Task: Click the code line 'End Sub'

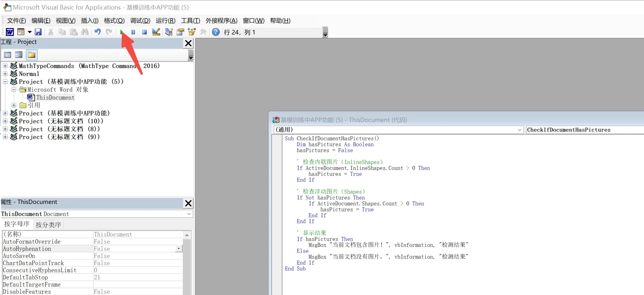Action: (295, 269)
